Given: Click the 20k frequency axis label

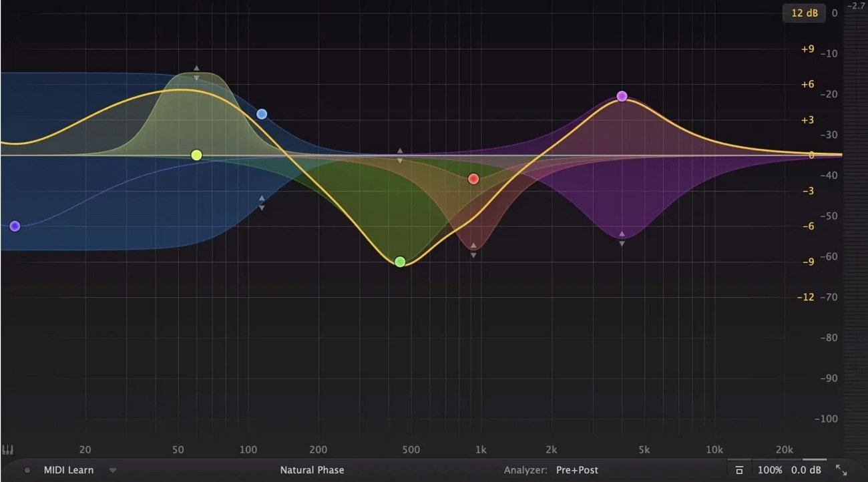Looking at the screenshot, I should click(x=784, y=450).
